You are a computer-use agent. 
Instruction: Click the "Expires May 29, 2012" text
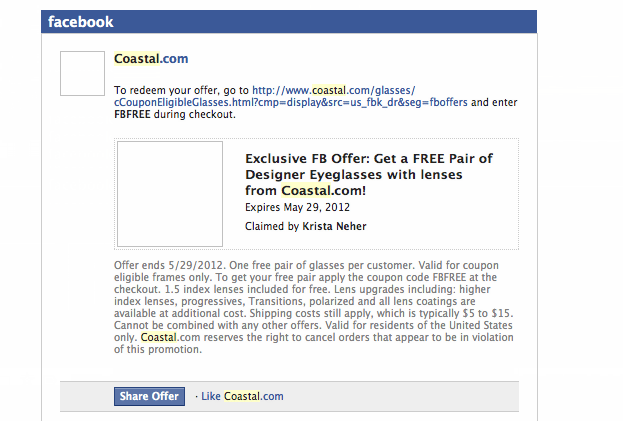(x=297, y=208)
